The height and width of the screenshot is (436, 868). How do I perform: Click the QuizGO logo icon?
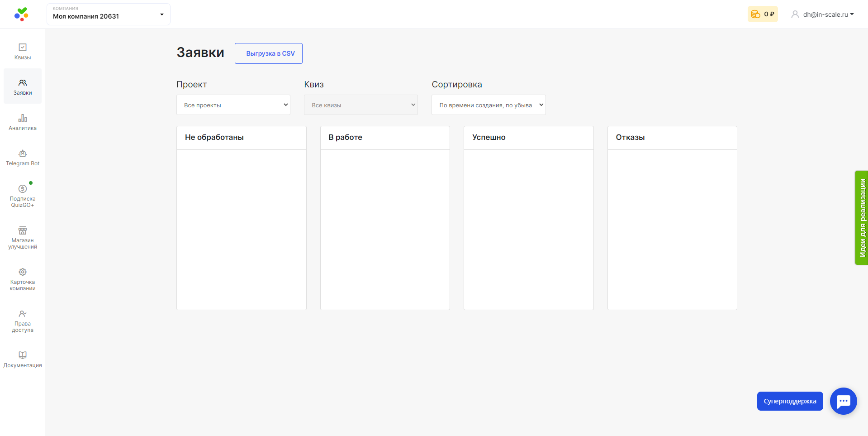21,14
